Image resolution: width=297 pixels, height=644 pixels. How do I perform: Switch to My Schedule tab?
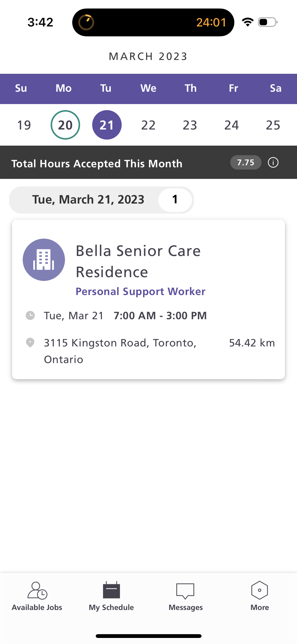tap(111, 596)
